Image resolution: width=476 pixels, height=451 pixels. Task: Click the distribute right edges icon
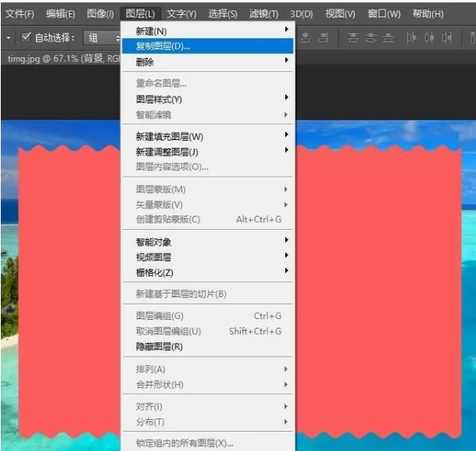(x=447, y=37)
